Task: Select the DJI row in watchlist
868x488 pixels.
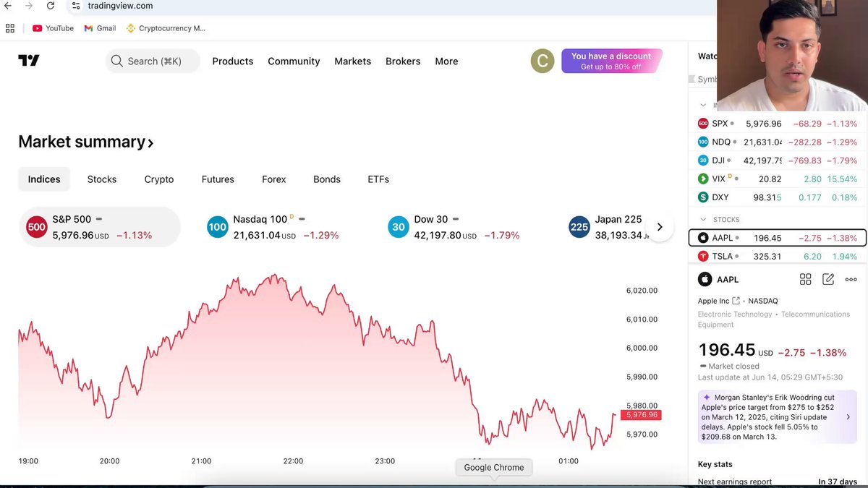Action: pos(777,160)
